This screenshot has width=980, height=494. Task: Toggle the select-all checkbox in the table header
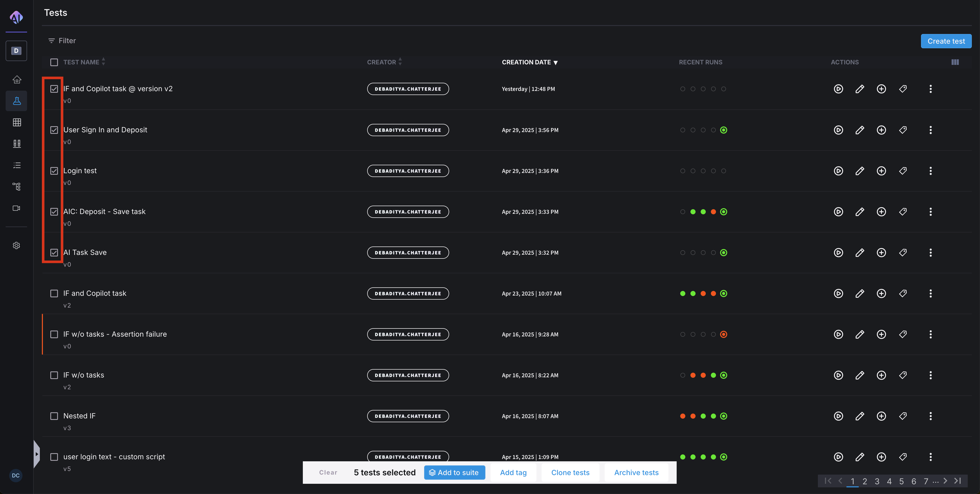point(54,62)
